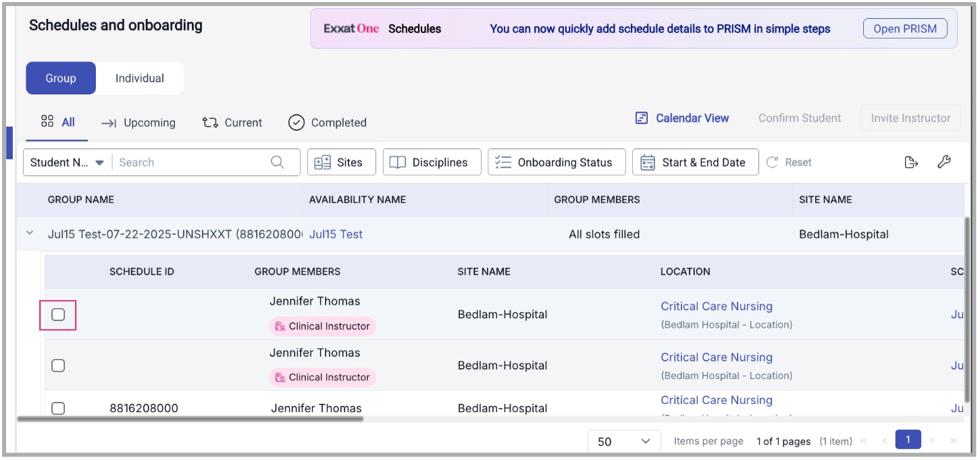Click the Open PRISM button
This screenshot has width=980, height=460.
[x=905, y=28]
